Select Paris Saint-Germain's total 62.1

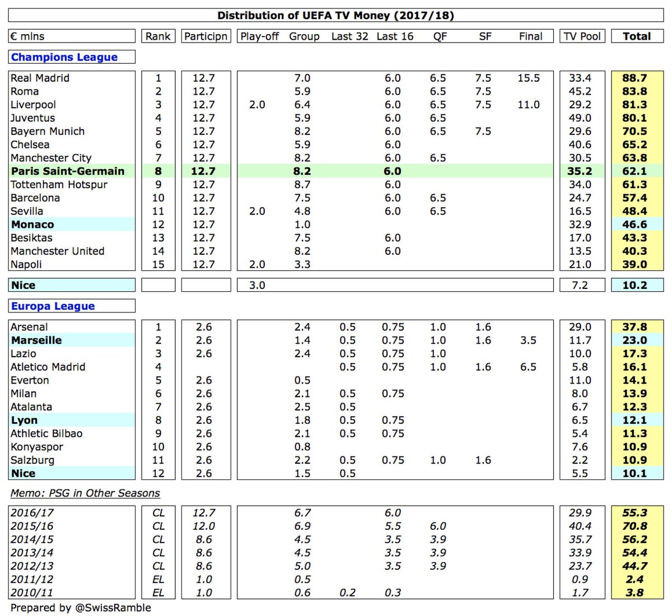[634, 171]
